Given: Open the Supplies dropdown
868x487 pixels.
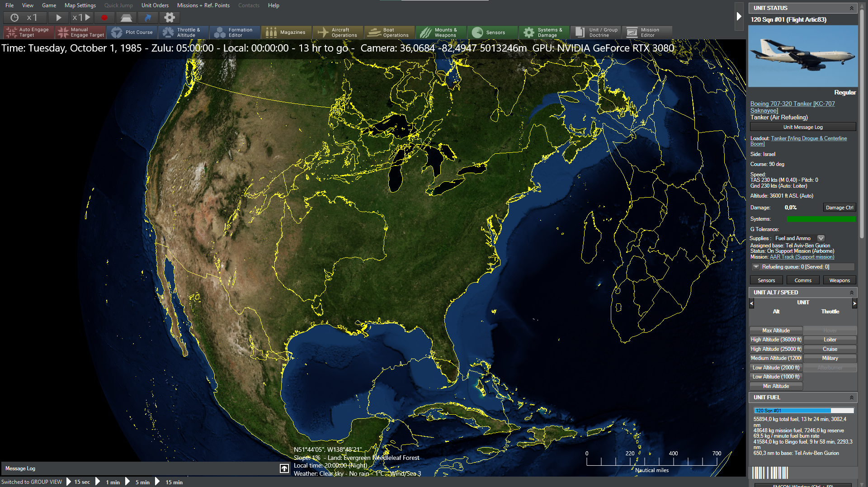Looking at the screenshot, I should tap(821, 238).
